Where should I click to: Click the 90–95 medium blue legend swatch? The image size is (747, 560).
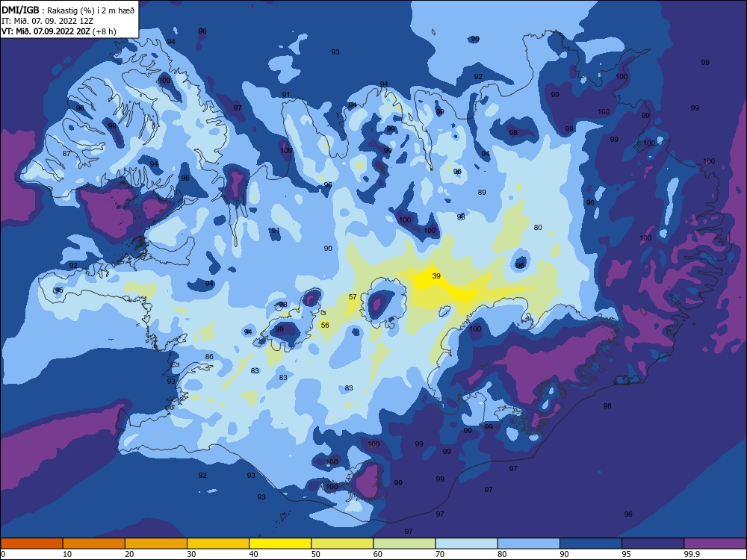pos(591,544)
